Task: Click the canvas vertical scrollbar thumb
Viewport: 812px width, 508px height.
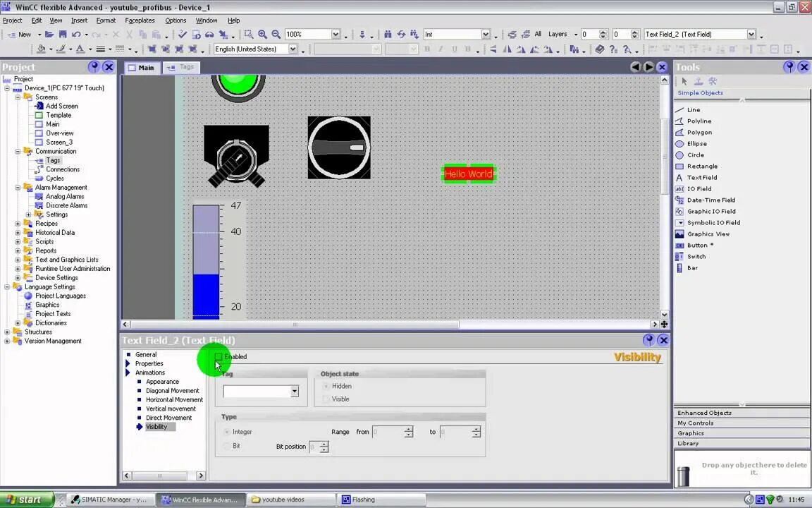Action: (x=665, y=157)
